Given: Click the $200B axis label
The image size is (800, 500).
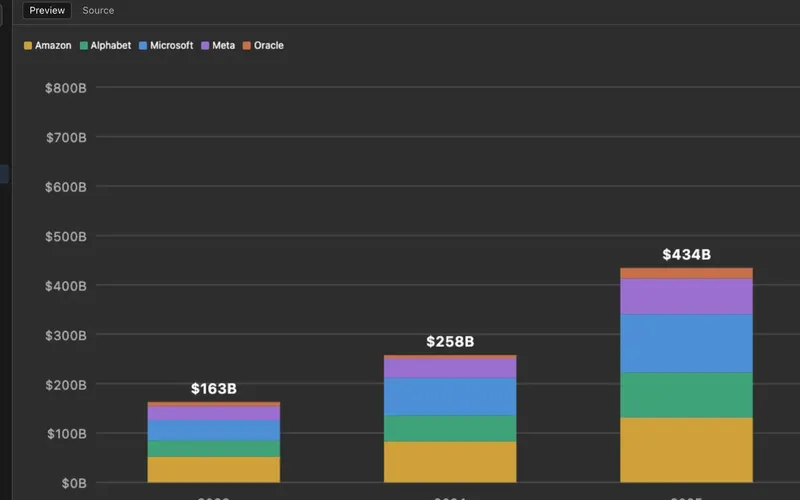Looking at the screenshot, I should click(66, 385).
